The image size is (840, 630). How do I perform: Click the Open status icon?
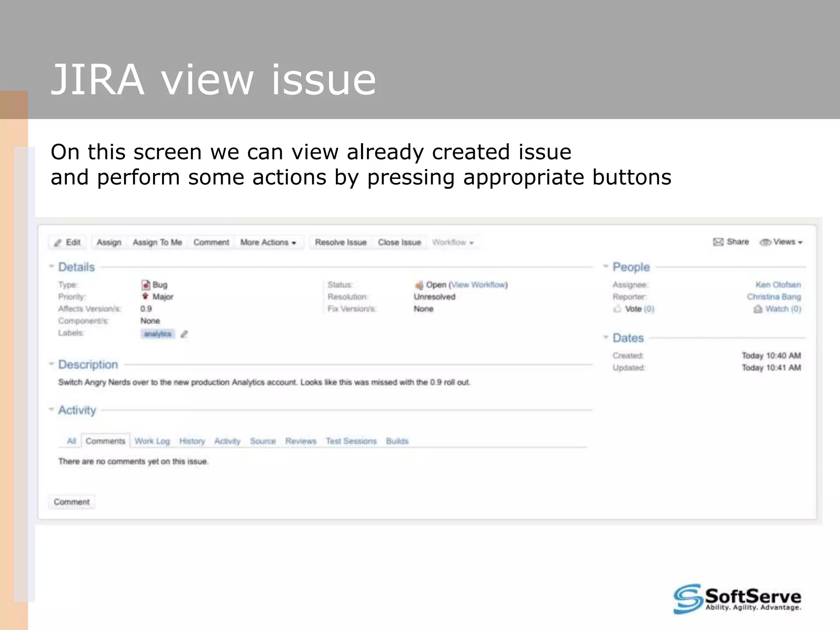coord(419,285)
